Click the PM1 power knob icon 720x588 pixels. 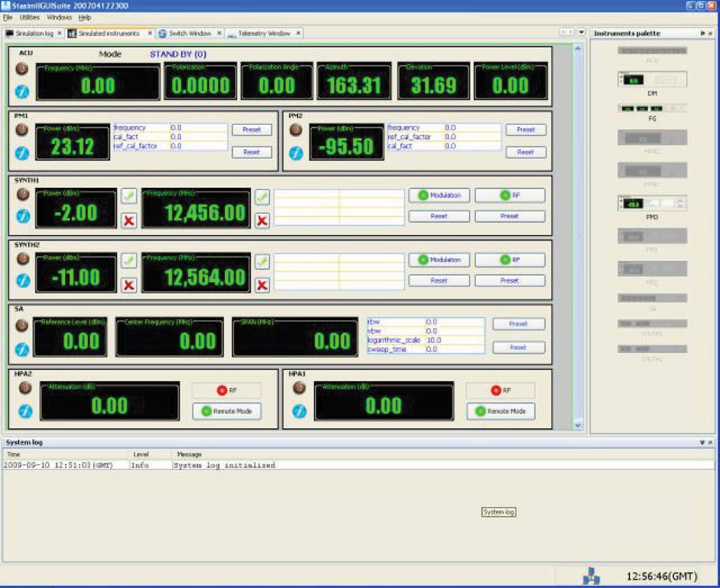(22, 130)
